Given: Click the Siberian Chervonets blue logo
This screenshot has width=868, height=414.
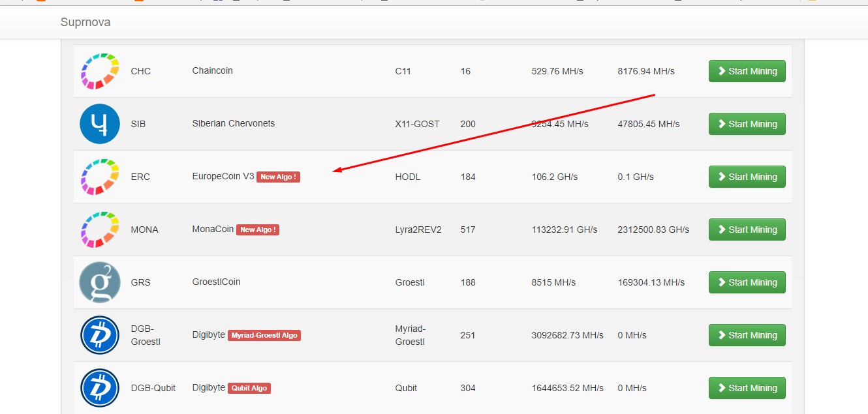Looking at the screenshot, I should 100,124.
